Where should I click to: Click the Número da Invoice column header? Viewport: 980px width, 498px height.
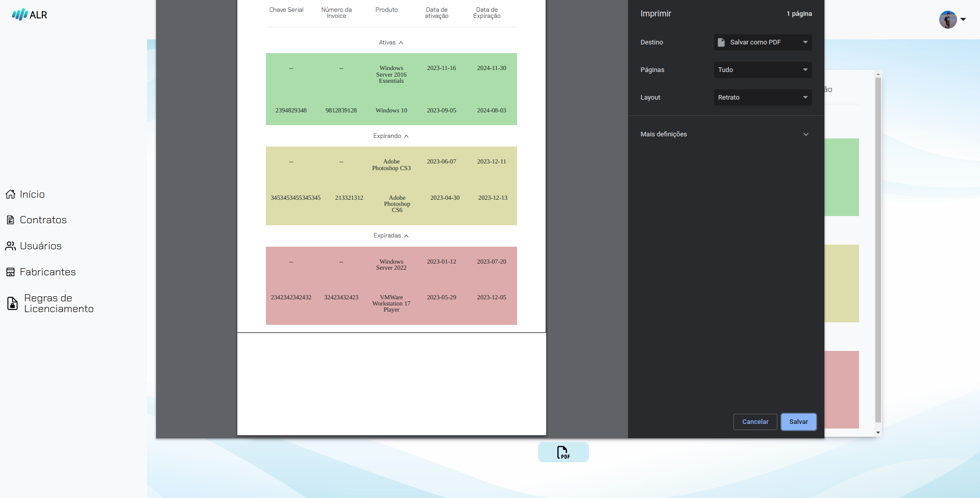coord(336,13)
